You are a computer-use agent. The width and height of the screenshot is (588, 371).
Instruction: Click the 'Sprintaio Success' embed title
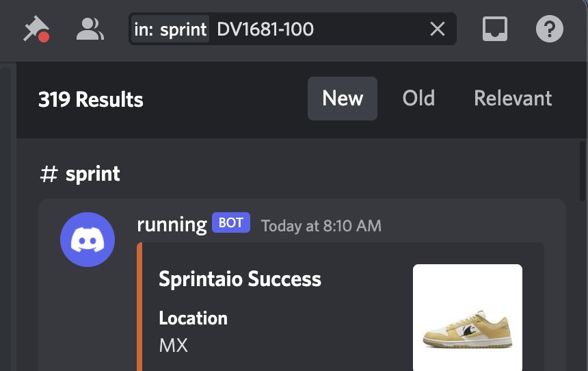(240, 279)
